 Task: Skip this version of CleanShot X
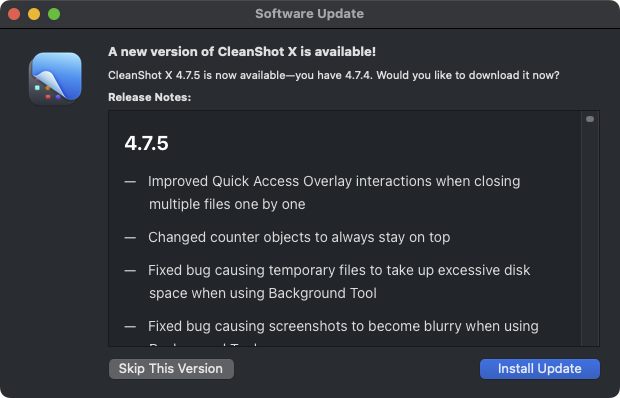coord(171,369)
